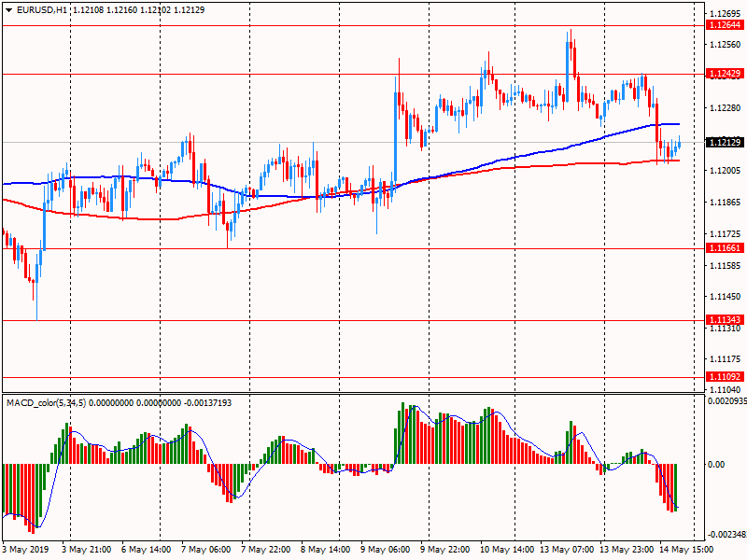The height and width of the screenshot is (560, 747).
Task: Click the EURUSD,H1 chart title text
Action: tap(42, 9)
